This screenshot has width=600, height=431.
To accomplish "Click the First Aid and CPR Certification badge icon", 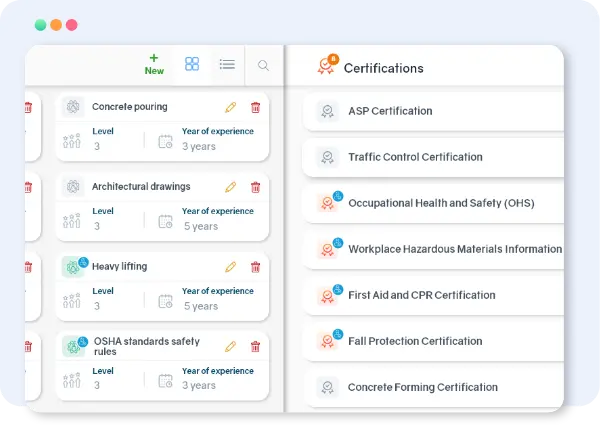I will point(326,295).
